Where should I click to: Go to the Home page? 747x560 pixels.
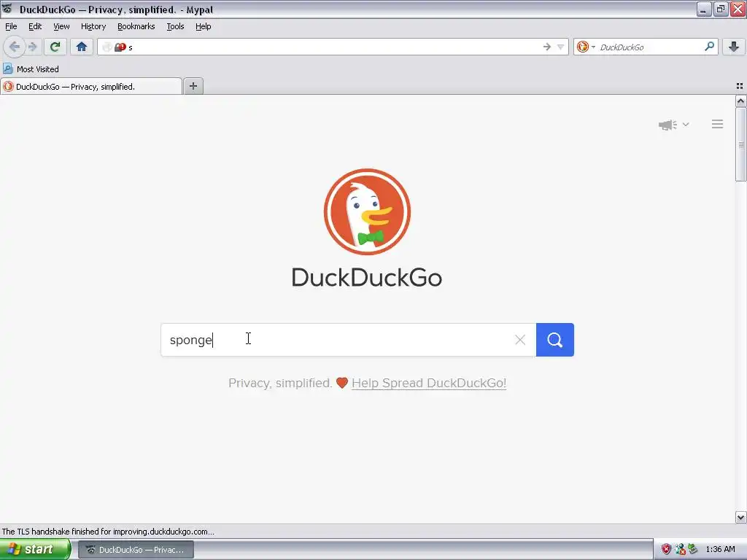(82, 47)
